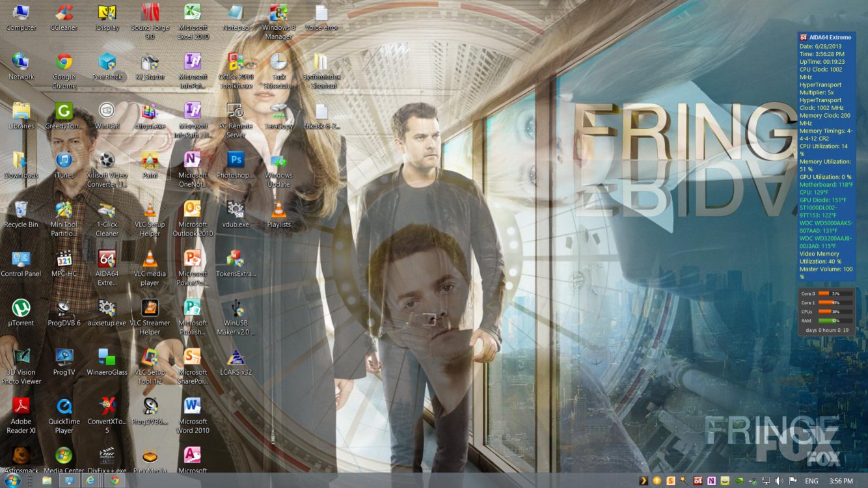Open the volume speaker tray icon
This screenshot has width=868, height=488.
(780, 481)
